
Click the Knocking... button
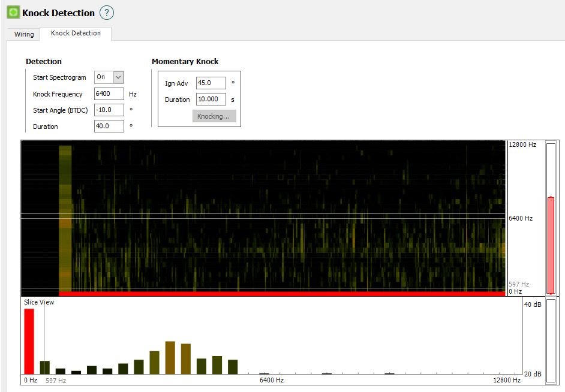pyautogui.click(x=214, y=116)
